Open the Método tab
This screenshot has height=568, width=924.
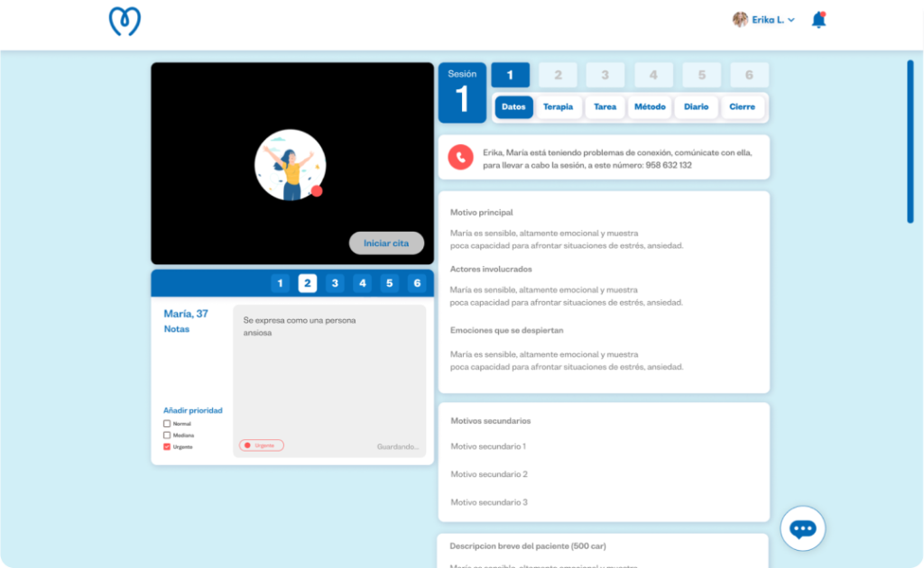tap(650, 107)
